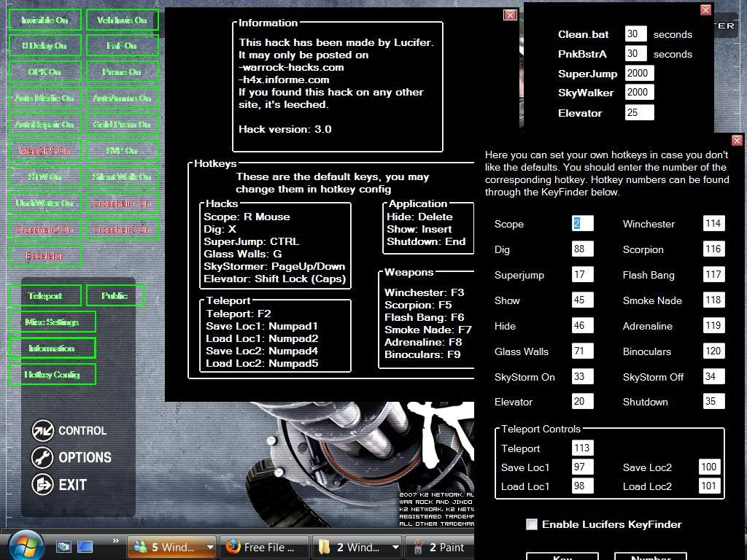Click the Shutdown hotkey field
The image size is (747, 560).
pyautogui.click(x=713, y=401)
